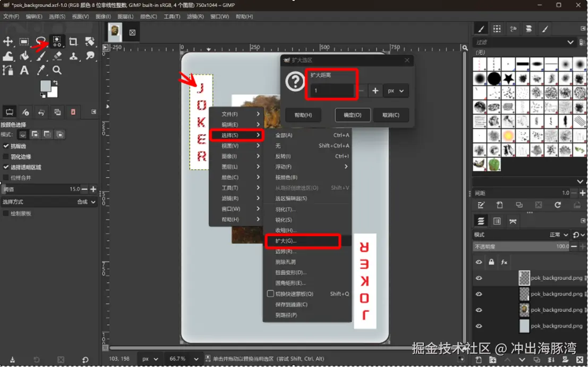Open the 选择方式 dropdown
This screenshot has height=367, width=588.
coord(49,202)
